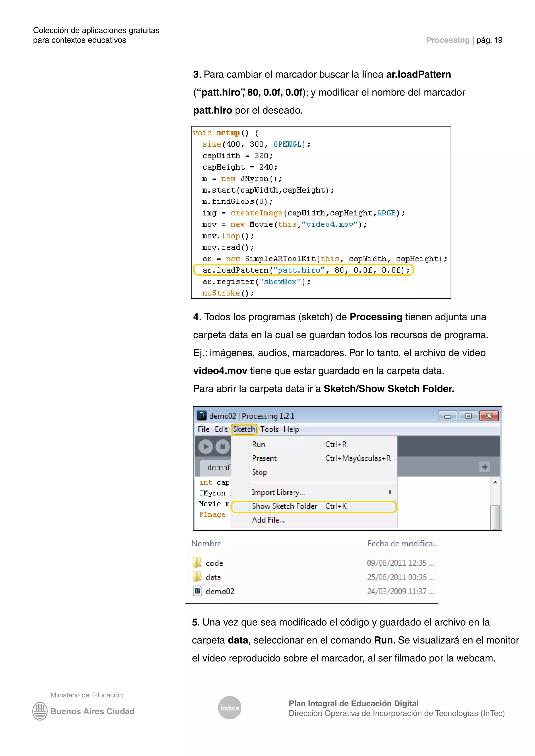Viewport: 535px width, 756px height.
Task: Click the Buenos Aires Ciudad logo
Action: pos(40,711)
